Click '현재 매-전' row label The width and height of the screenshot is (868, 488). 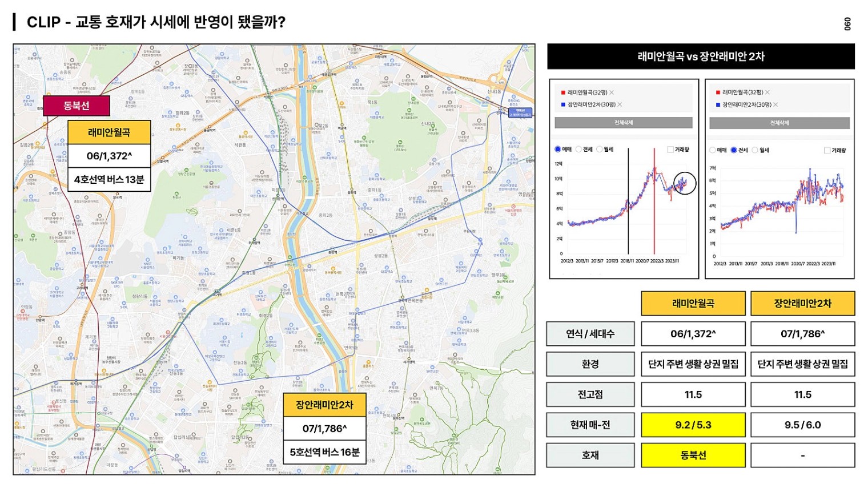590,425
